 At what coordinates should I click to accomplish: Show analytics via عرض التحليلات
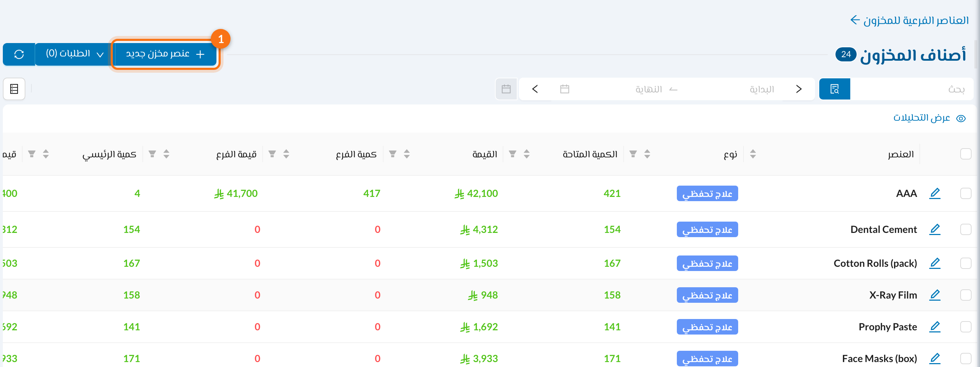pos(929,118)
